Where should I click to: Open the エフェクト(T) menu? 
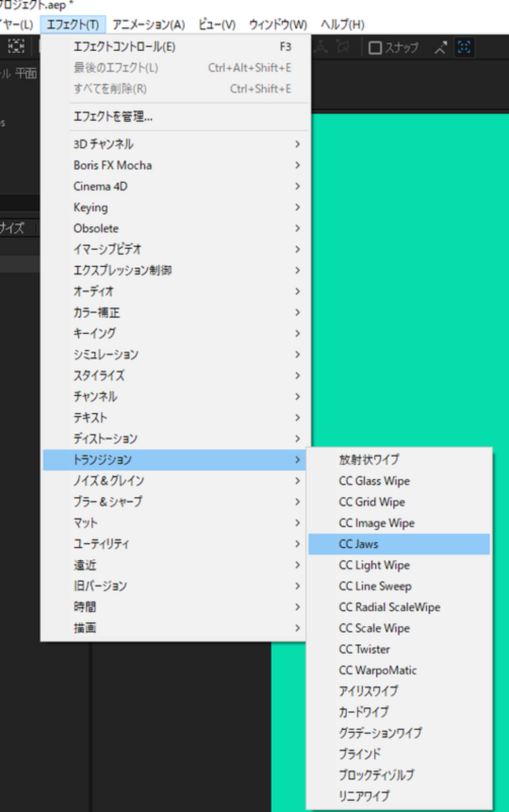tap(73, 25)
